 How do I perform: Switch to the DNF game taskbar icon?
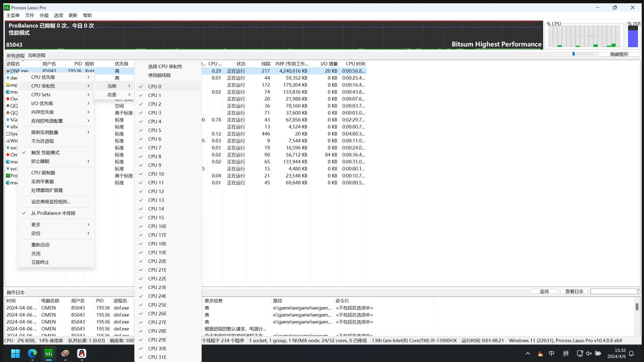click(x=65, y=353)
